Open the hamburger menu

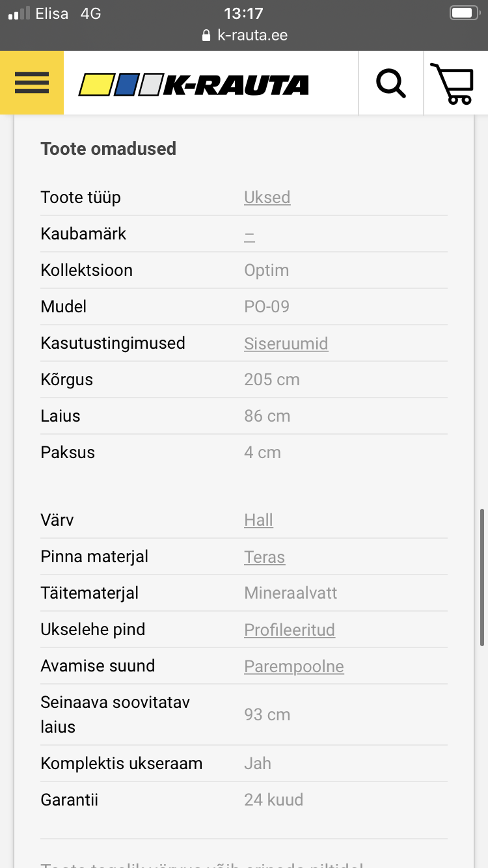click(x=31, y=83)
